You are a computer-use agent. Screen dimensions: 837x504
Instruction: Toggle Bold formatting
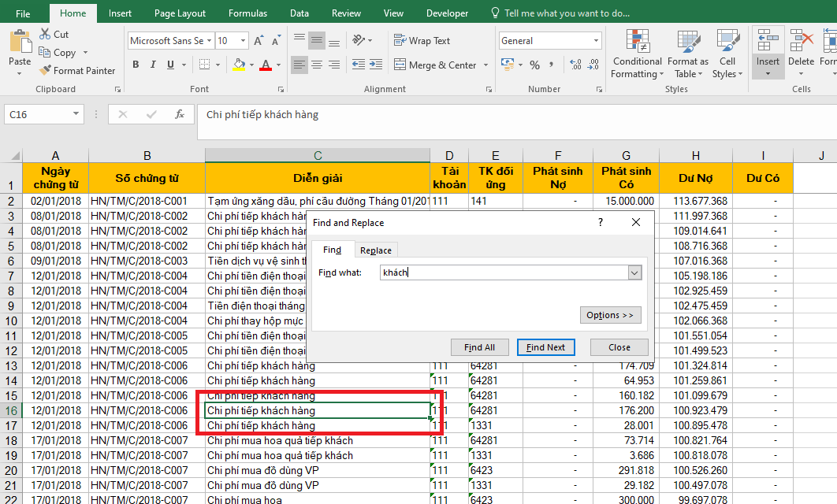click(136, 65)
